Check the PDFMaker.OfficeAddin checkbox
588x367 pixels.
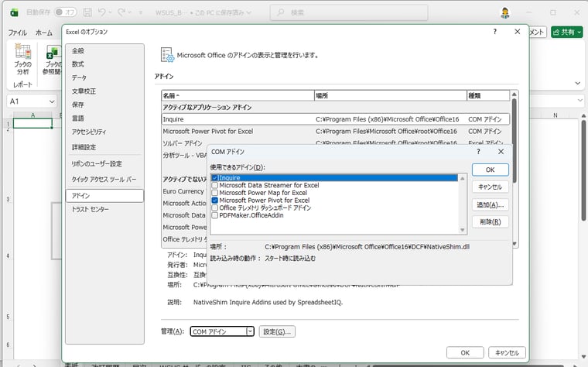215,215
